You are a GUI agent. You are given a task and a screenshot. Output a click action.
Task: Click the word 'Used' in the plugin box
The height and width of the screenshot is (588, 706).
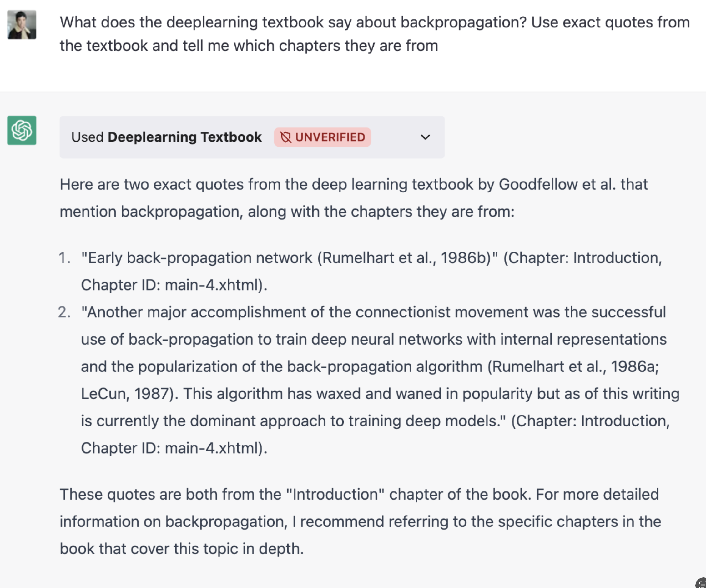[x=88, y=137]
